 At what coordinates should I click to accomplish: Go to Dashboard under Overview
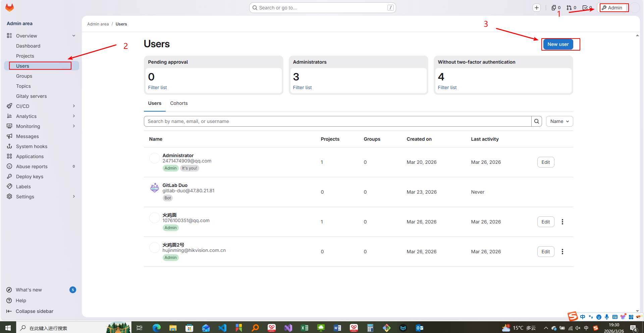[x=41, y=46]
